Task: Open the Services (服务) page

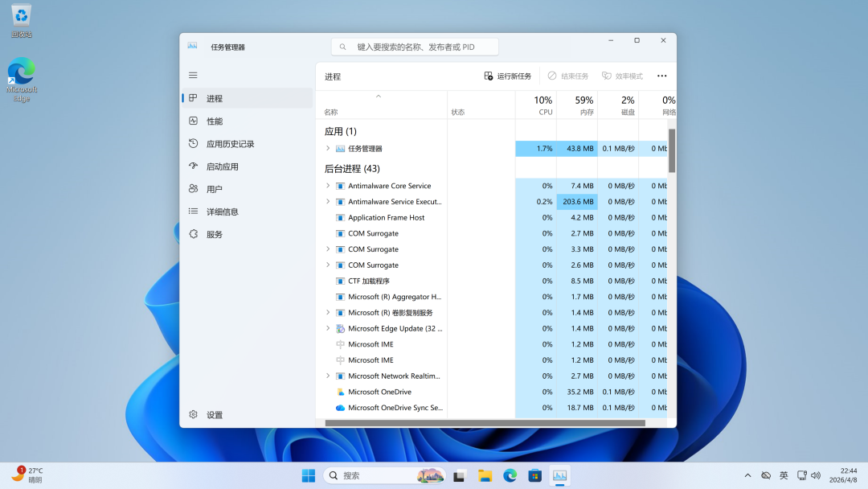Action: coord(248,235)
